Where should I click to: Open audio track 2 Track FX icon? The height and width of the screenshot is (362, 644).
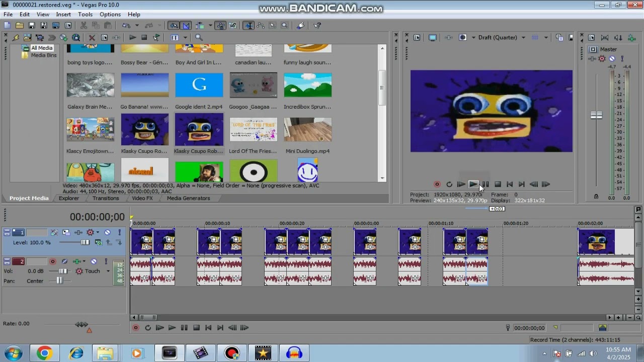pyautogui.click(x=77, y=261)
